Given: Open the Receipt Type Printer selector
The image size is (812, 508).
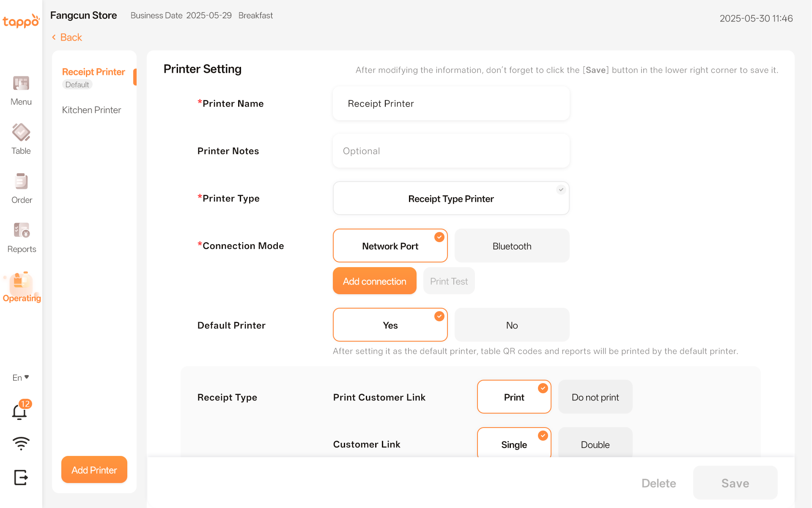Looking at the screenshot, I should click(451, 199).
